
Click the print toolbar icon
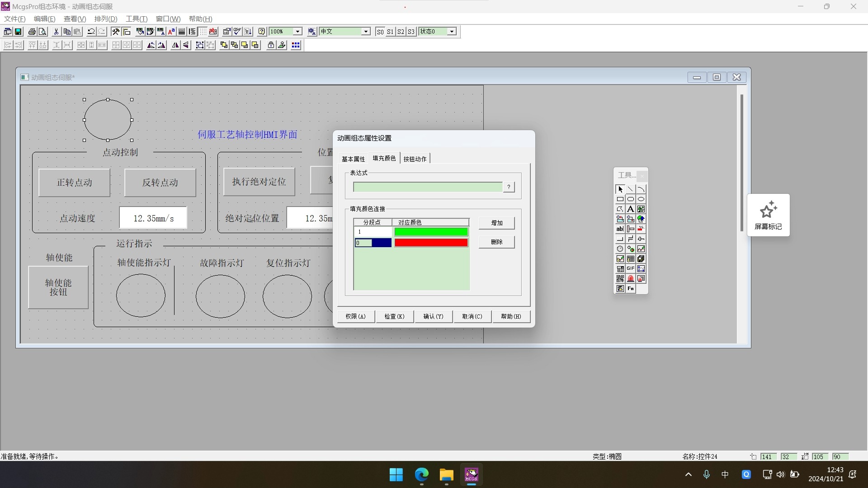coord(32,32)
